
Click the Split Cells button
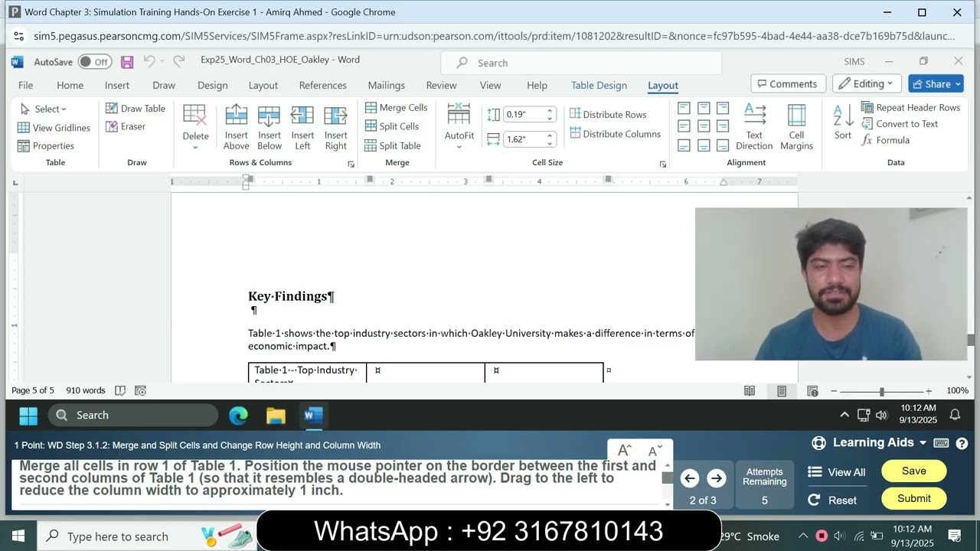pyautogui.click(x=391, y=126)
